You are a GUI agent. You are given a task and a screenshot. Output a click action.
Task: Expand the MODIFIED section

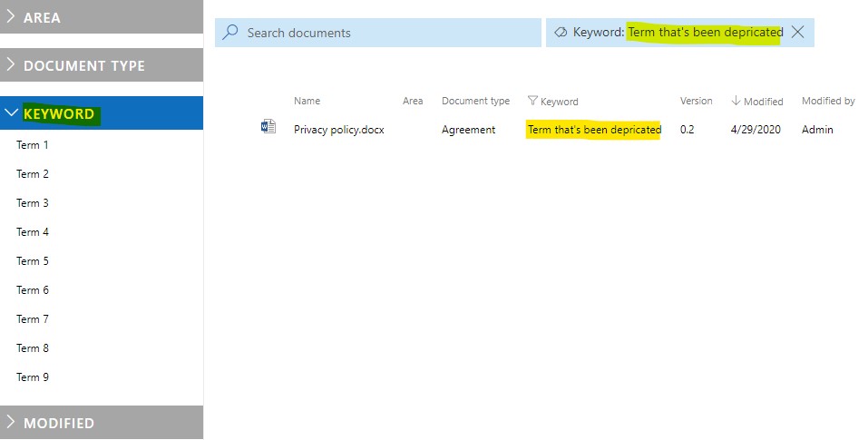102,422
